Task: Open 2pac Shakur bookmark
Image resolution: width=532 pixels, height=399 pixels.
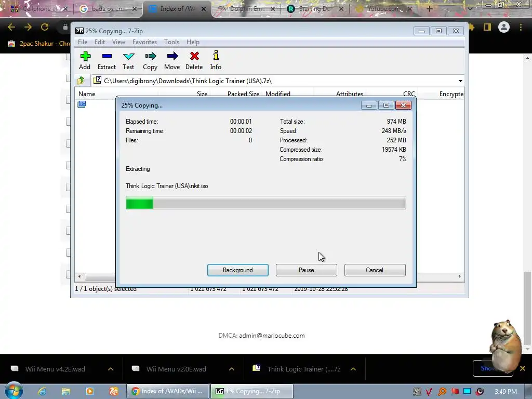Action: tap(39, 44)
